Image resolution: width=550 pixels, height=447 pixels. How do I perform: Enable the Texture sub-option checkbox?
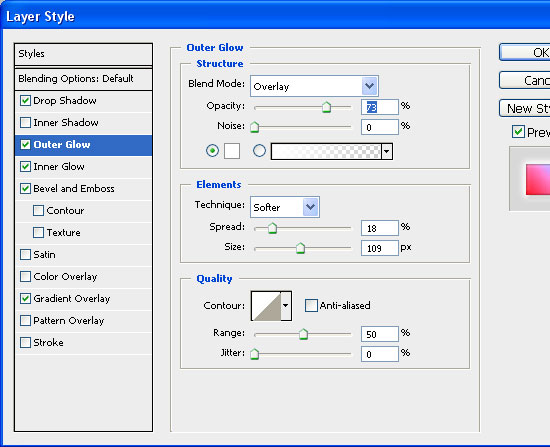click(x=38, y=233)
